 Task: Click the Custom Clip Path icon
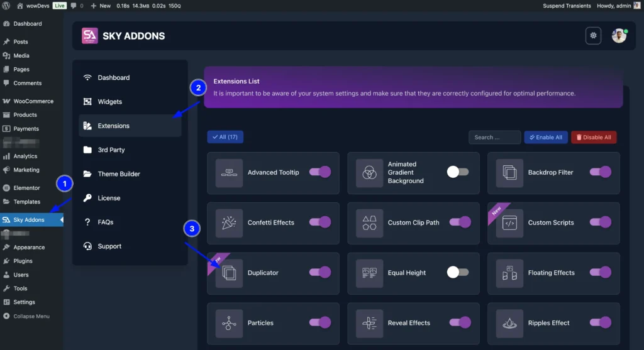pos(369,223)
